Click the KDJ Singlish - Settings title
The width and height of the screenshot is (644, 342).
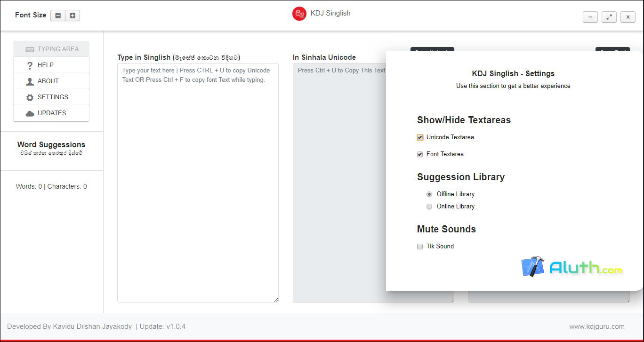513,73
